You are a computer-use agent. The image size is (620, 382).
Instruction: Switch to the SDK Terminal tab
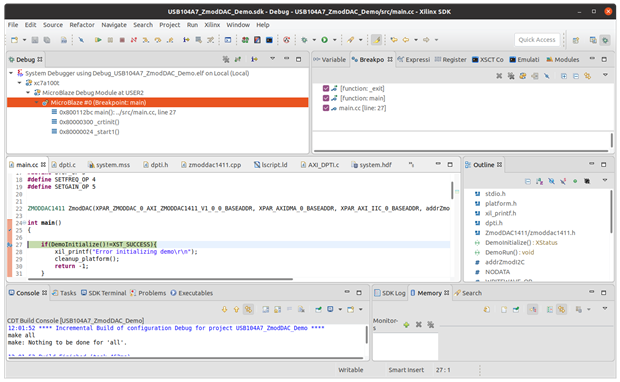[x=104, y=293]
